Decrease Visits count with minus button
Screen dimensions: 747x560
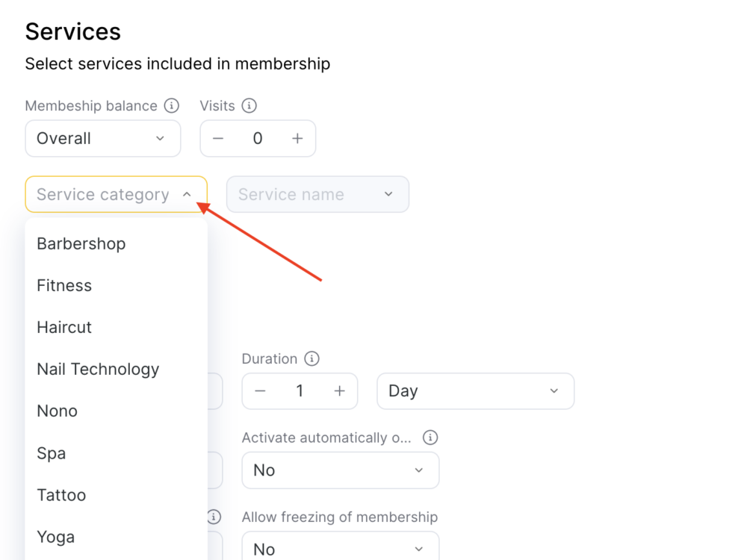pos(218,139)
